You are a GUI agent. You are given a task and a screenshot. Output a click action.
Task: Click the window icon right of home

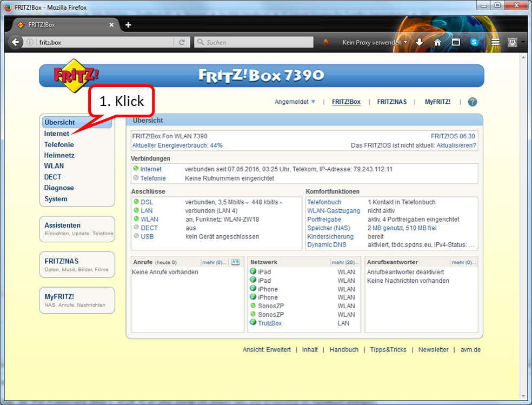pos(456,42)
